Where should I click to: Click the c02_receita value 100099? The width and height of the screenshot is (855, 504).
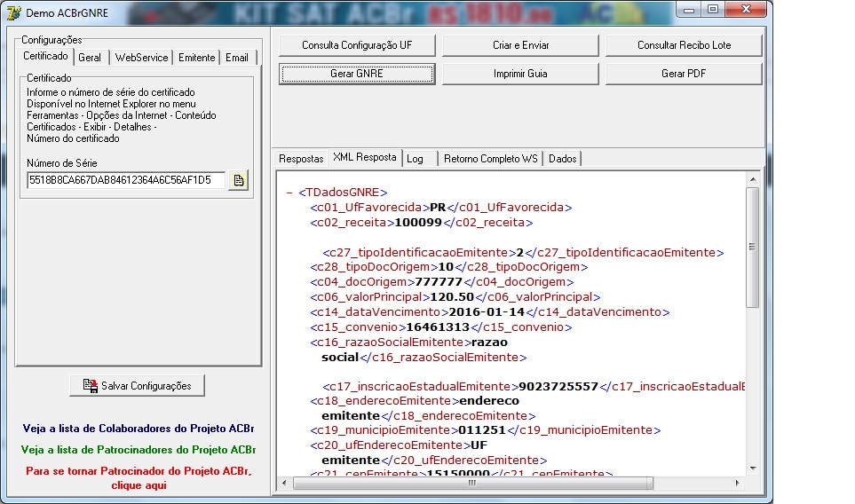tap(418, 223)
